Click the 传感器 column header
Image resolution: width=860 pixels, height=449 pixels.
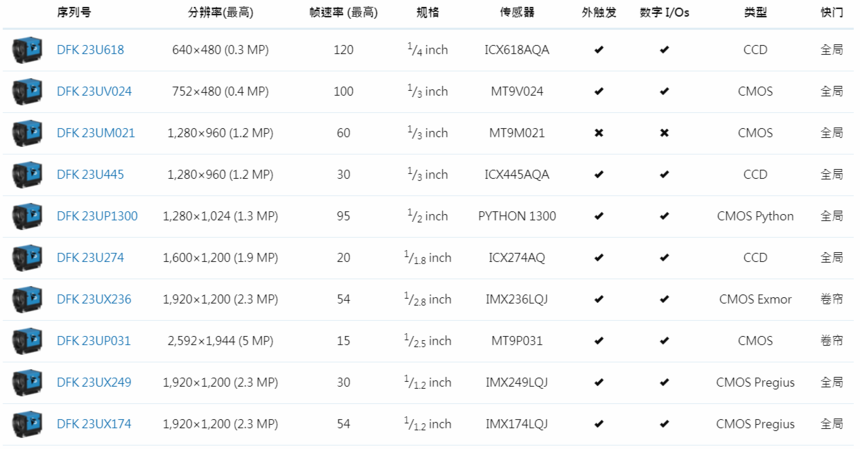[x=516, y=13]
